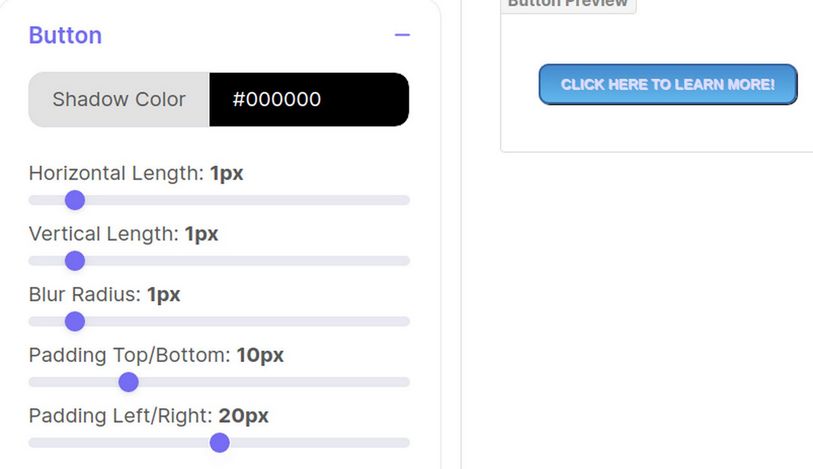Set Padding Top/Bottom slider to its maximum end
The image size is (813, 469).
tap(405, 382)
